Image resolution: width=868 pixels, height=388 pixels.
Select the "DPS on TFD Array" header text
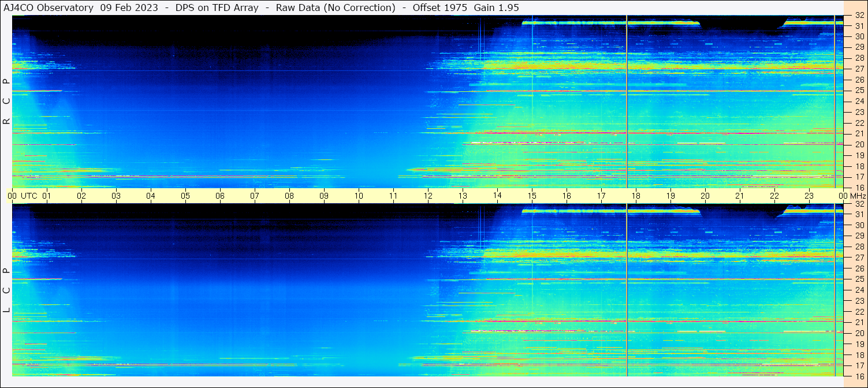tap(217, 8)
